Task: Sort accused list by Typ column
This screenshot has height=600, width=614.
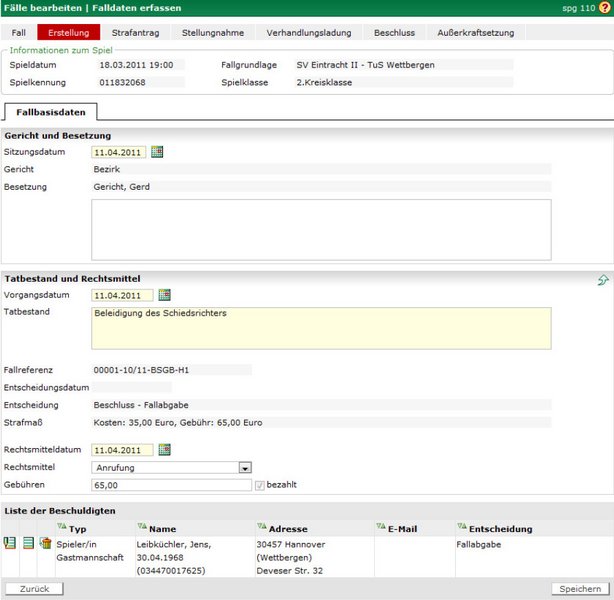Action: 61,527
